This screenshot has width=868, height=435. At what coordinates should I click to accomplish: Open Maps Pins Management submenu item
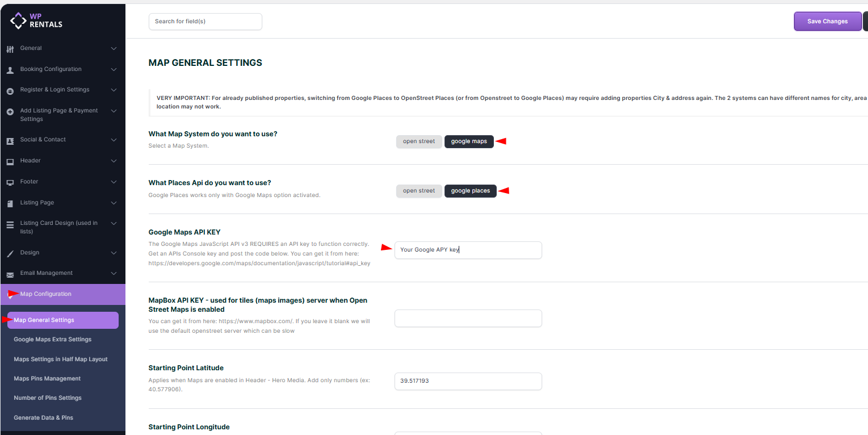click(47, 379)
